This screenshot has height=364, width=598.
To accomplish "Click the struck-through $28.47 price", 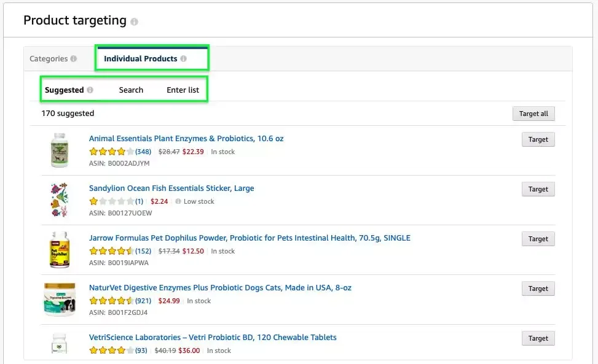I will pyautogui.click(x=169, y=152).
